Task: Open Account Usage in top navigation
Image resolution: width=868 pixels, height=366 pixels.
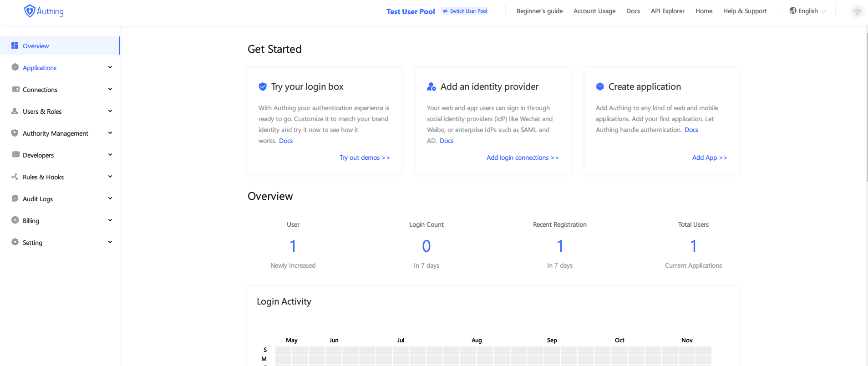Action: pos(594,11)
